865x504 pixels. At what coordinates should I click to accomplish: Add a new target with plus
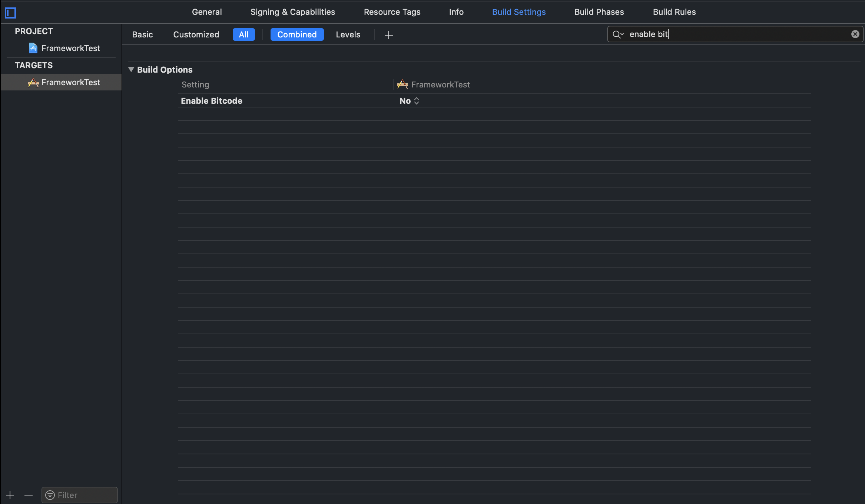click(x=10, y=495)
